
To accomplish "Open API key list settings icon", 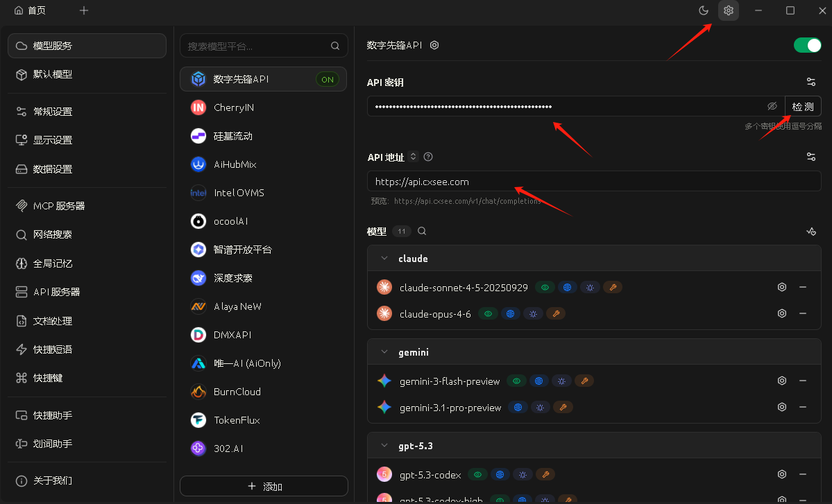I will tap(810, 82).
